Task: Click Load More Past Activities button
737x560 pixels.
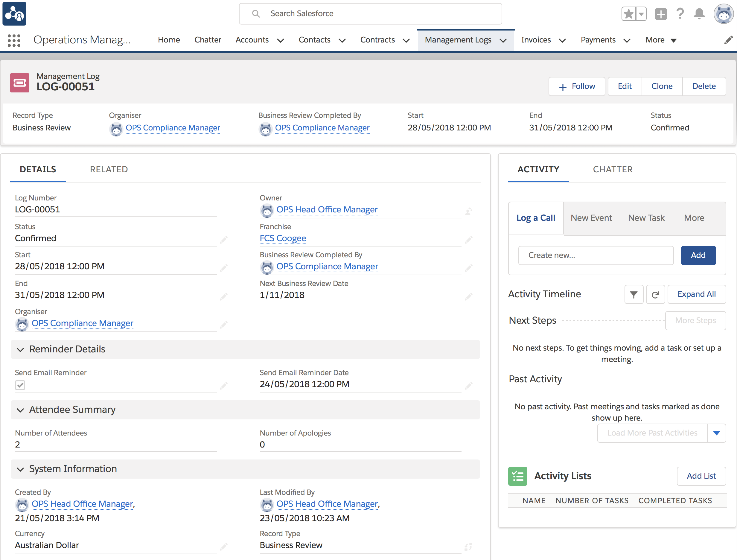Action: (x=652, y=433)
